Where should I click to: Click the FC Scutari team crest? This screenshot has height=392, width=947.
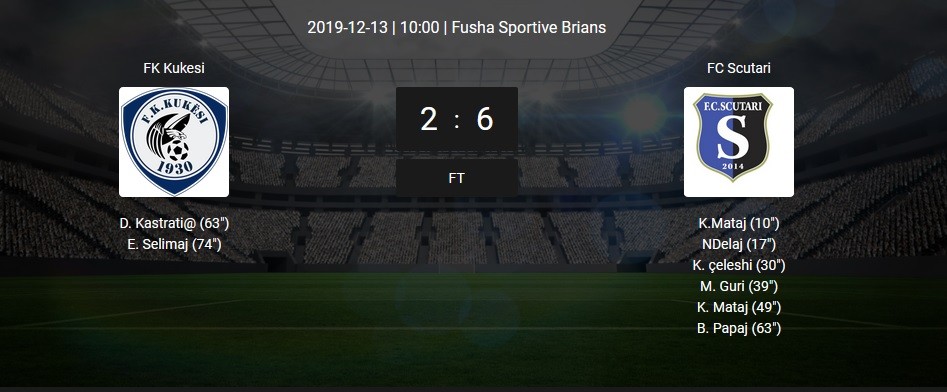click(739, 142)
